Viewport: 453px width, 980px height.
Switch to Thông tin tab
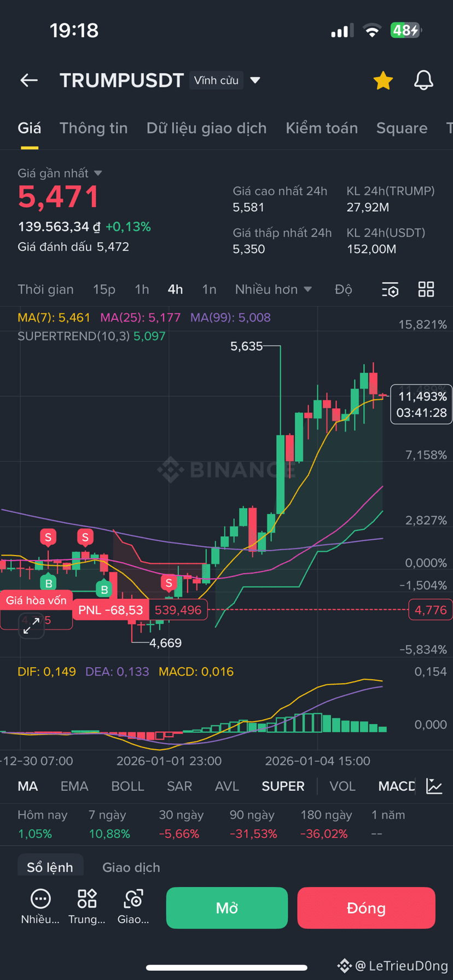[94, 128]
